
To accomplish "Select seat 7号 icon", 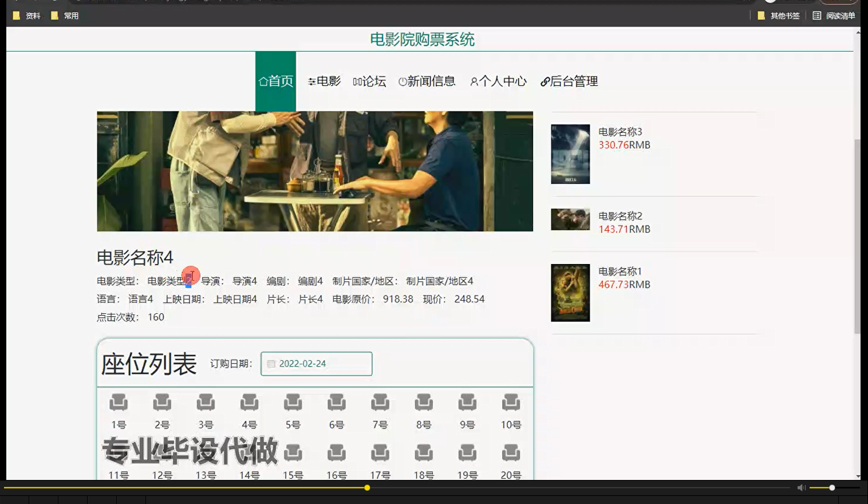I will pyautogui.click(x=380, y=402).
